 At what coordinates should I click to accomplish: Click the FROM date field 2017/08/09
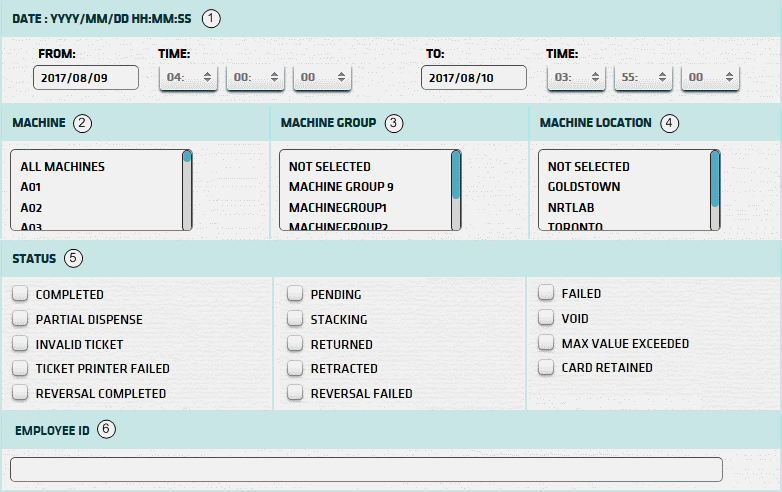point(86,78)
